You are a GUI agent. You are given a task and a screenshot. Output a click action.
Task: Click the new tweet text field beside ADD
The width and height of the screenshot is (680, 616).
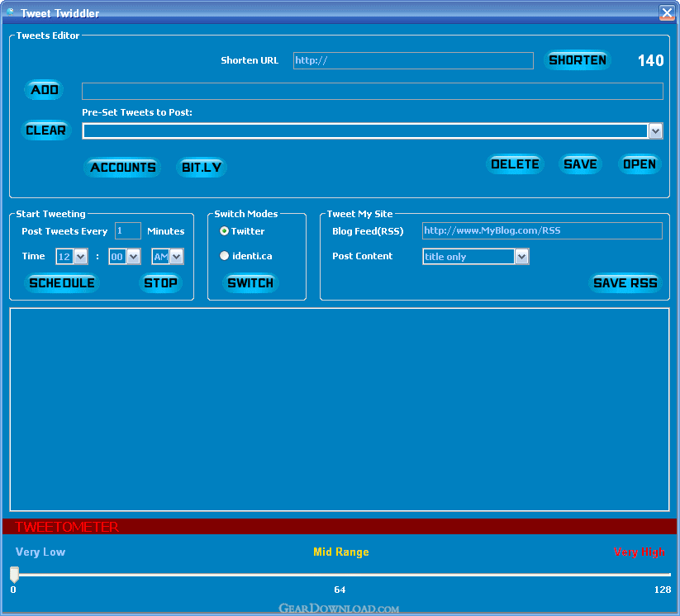tap(373, 91)
